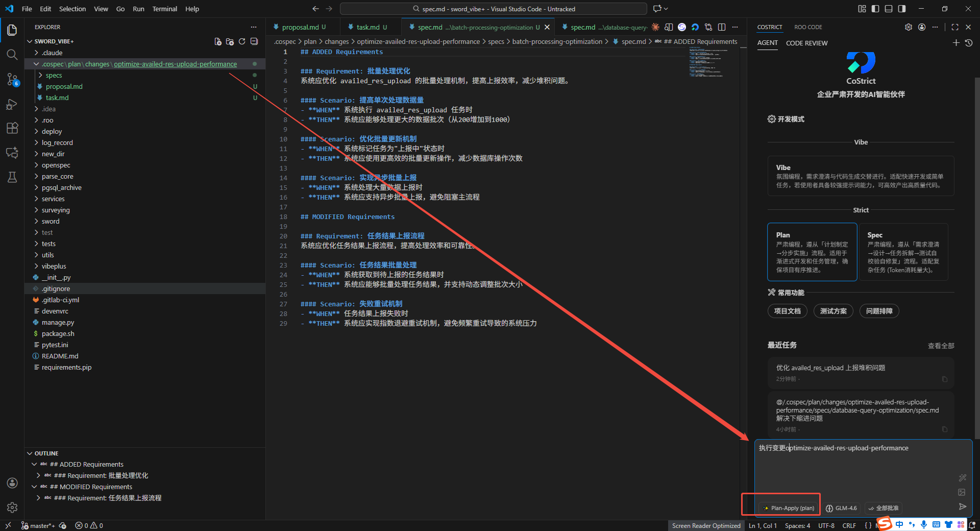The height and width of the screenshot is (531, 980).
Task: Open the Run and Debug view
Action: [12, 104]
